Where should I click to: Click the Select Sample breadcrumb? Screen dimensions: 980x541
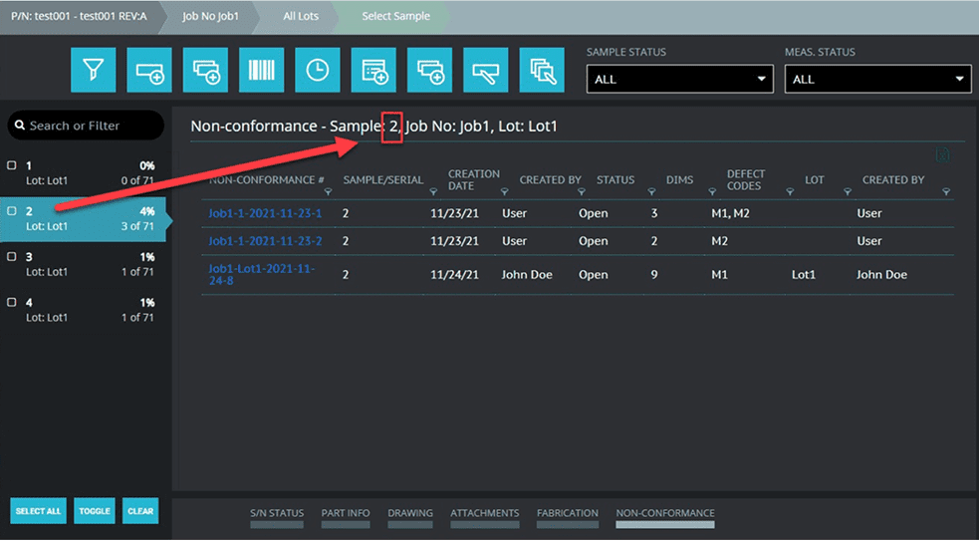[x=395, y=16]
